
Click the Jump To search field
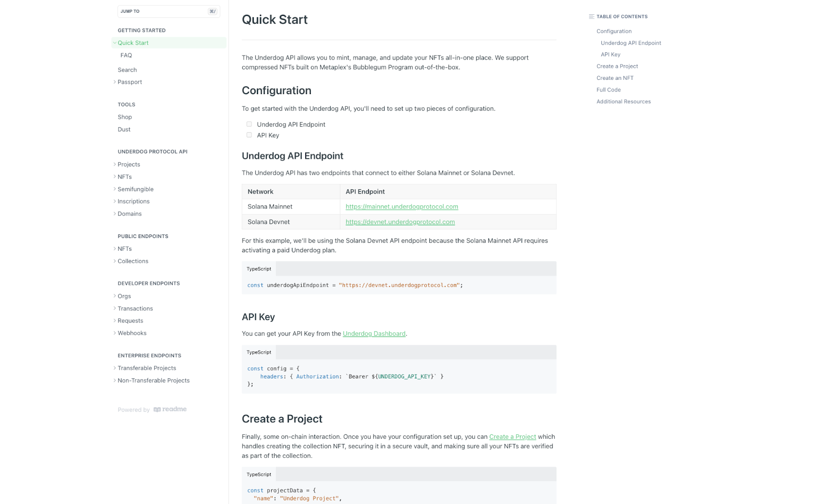click(x=168, y=11)
